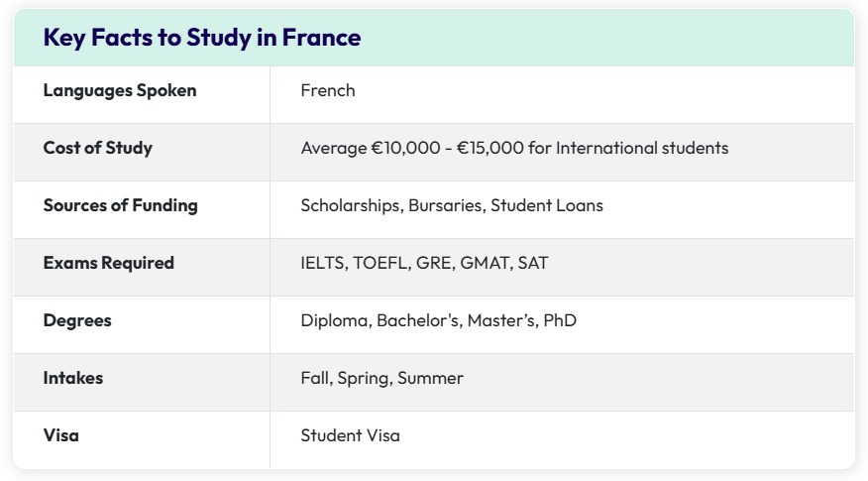Viewport: 868px width, 481px height.
Task: Select the 'Sources of Funding' label
Action: (x=120, y=205)
